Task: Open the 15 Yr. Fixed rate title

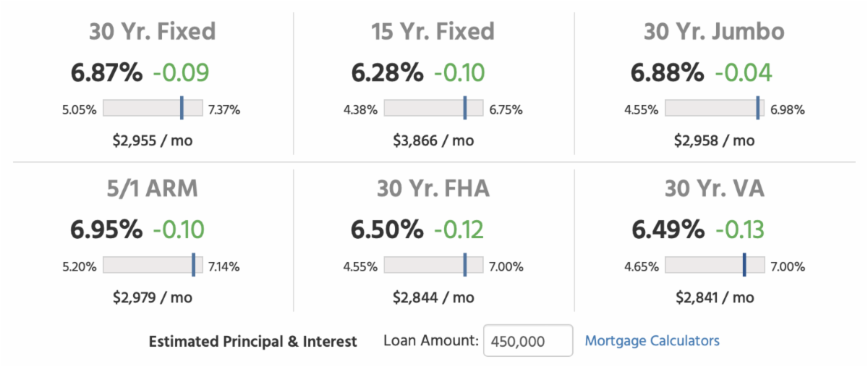Action: coord(433,32)
